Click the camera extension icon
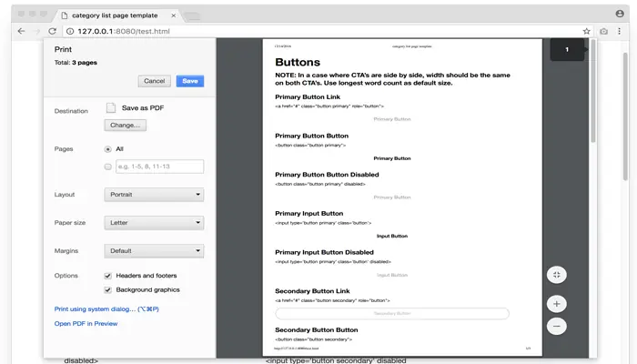The height and width of the screenshot is (364, 637). (603, 31)
